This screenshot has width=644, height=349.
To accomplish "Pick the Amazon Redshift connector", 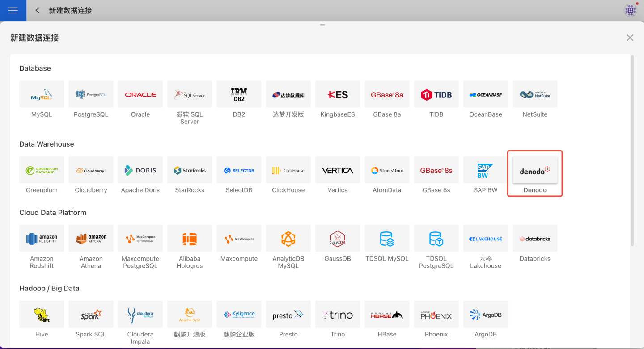I will (42, 239).
